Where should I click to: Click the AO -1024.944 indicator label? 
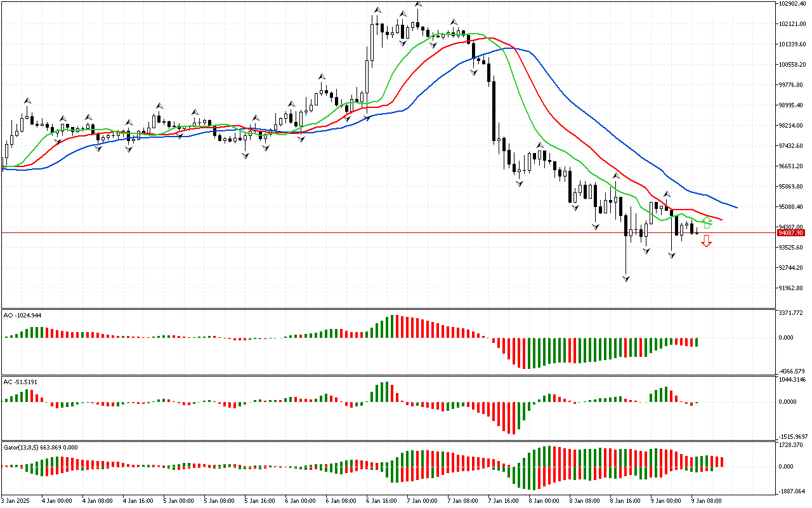click(22, 315)
